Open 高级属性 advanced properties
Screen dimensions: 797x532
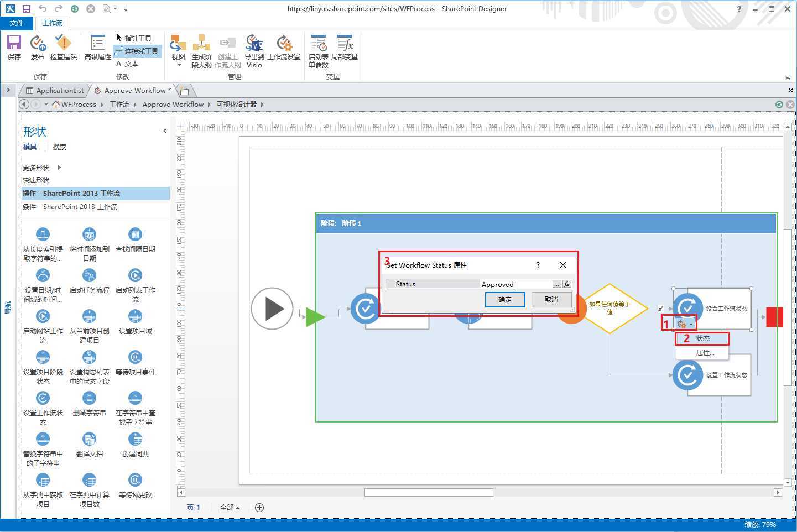pyautogui.click(x=97, y=48)
